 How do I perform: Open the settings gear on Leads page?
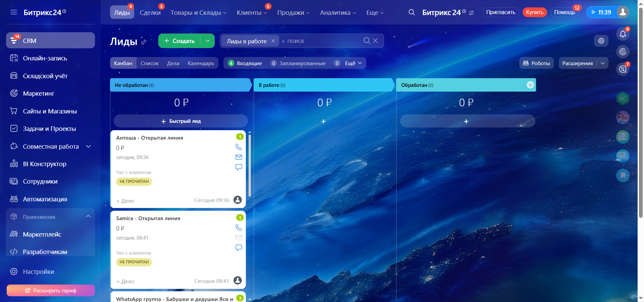coord(601,41)
